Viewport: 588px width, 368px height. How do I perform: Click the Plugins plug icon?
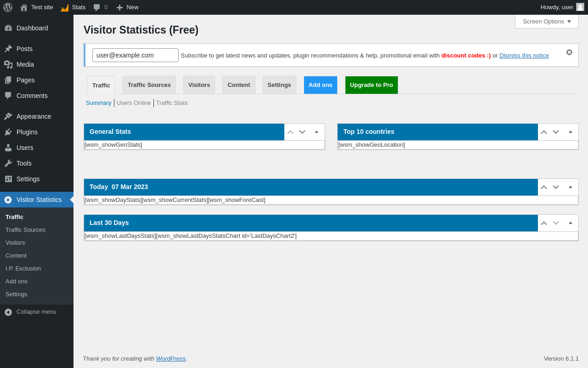point(8,132)
